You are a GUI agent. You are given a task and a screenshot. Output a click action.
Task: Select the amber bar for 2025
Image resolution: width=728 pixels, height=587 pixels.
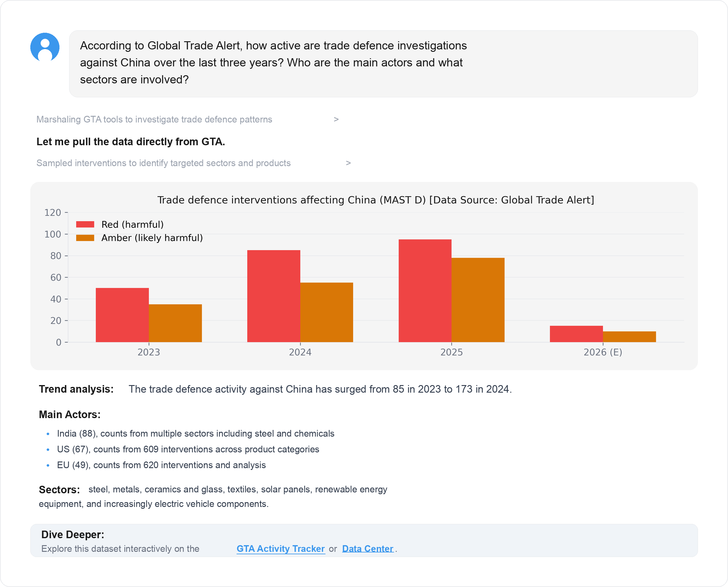[x=478, y=300]
